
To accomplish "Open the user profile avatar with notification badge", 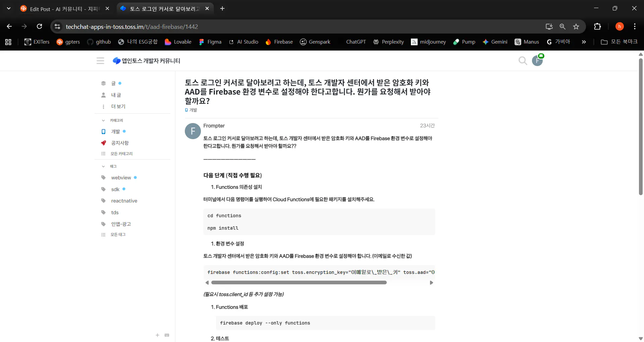I will point(537,60).
